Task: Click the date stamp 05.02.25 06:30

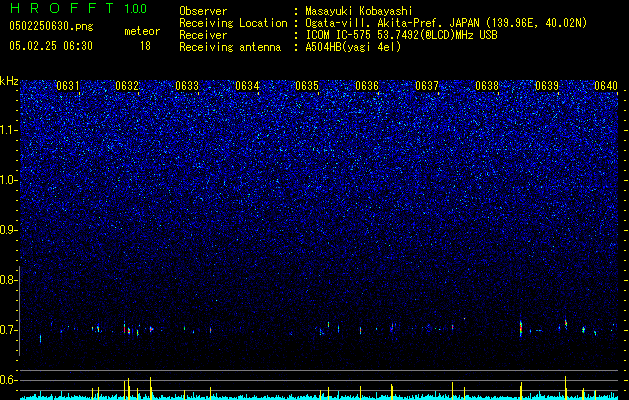Action: click(51, 46)
